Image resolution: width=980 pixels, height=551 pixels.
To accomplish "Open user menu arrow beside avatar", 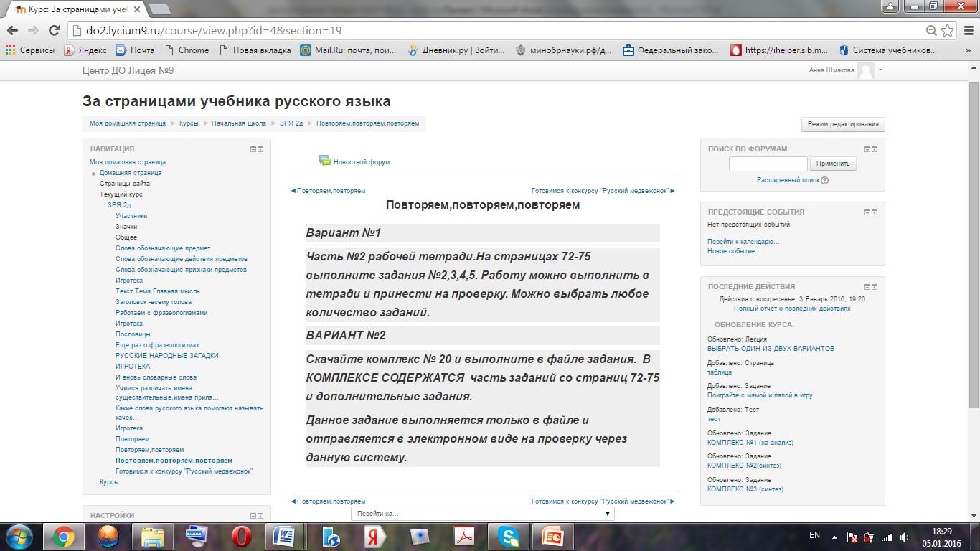I will pos(880,70).
